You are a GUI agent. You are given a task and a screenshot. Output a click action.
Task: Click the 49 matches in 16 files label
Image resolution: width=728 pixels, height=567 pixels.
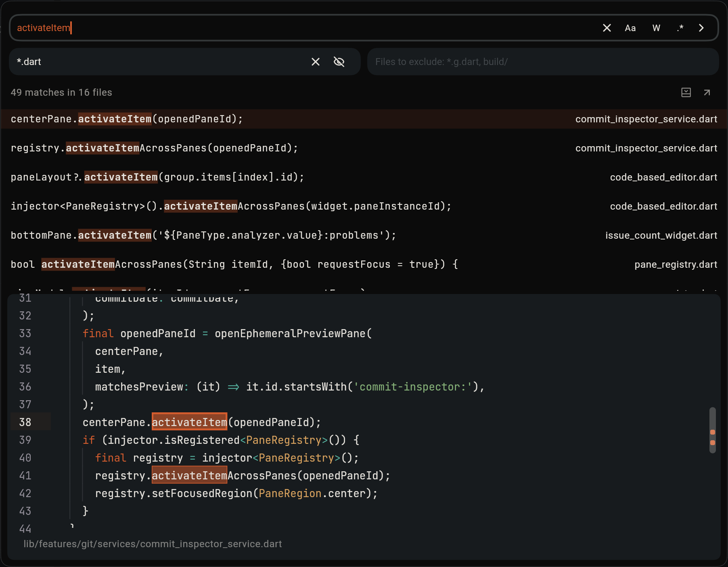[61, 92]
